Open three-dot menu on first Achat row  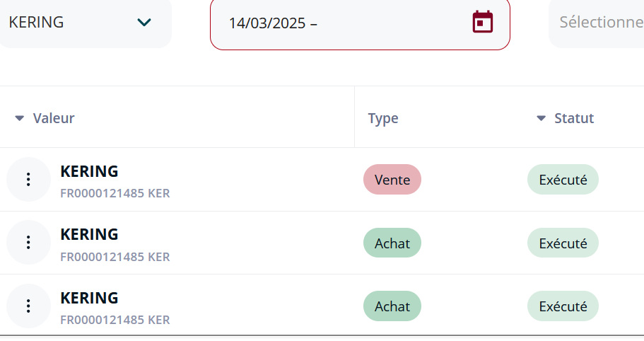pos(28,243)
